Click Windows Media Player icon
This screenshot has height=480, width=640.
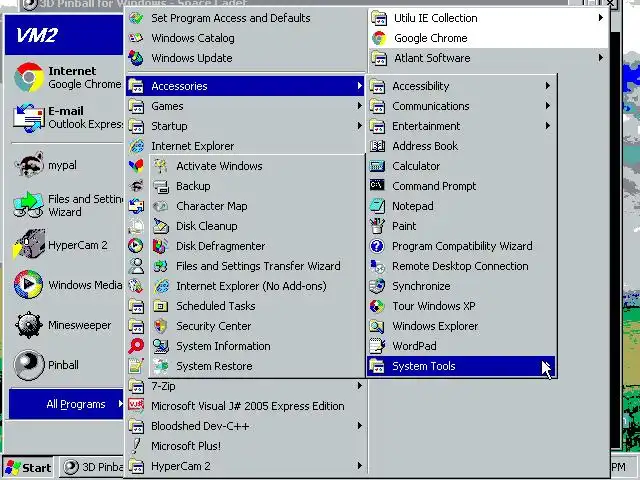click(29, 284)
